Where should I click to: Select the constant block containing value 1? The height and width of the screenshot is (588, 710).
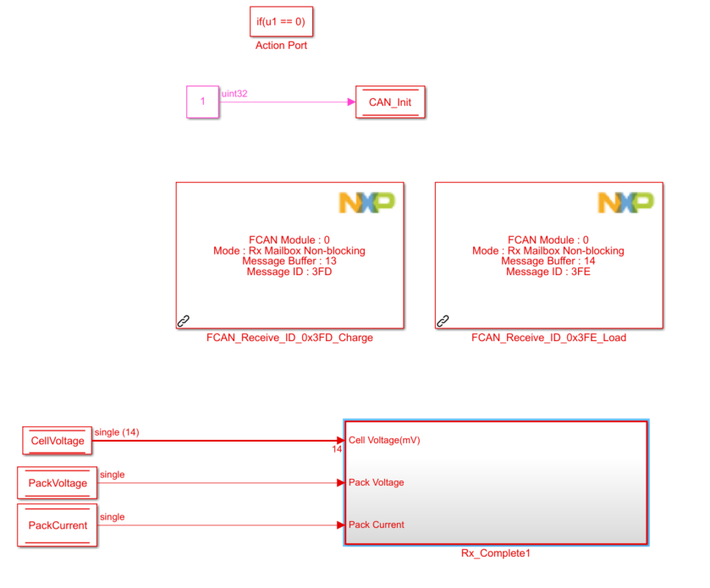(x=202, y=102)
